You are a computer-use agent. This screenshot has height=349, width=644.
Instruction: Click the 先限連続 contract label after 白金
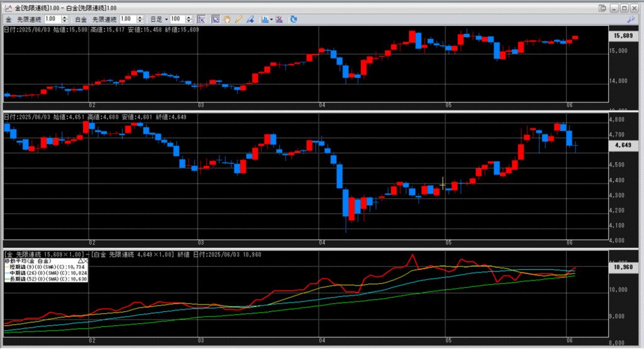104,19
